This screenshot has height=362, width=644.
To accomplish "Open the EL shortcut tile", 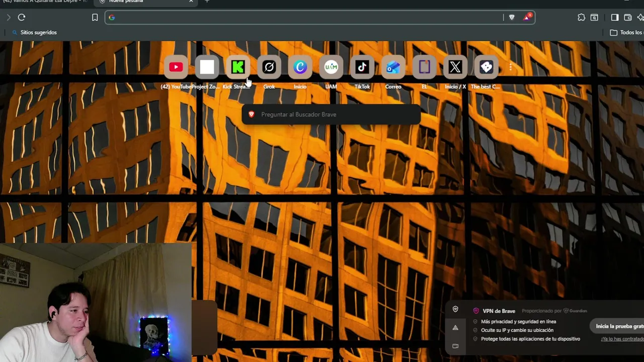I will 424,67.
